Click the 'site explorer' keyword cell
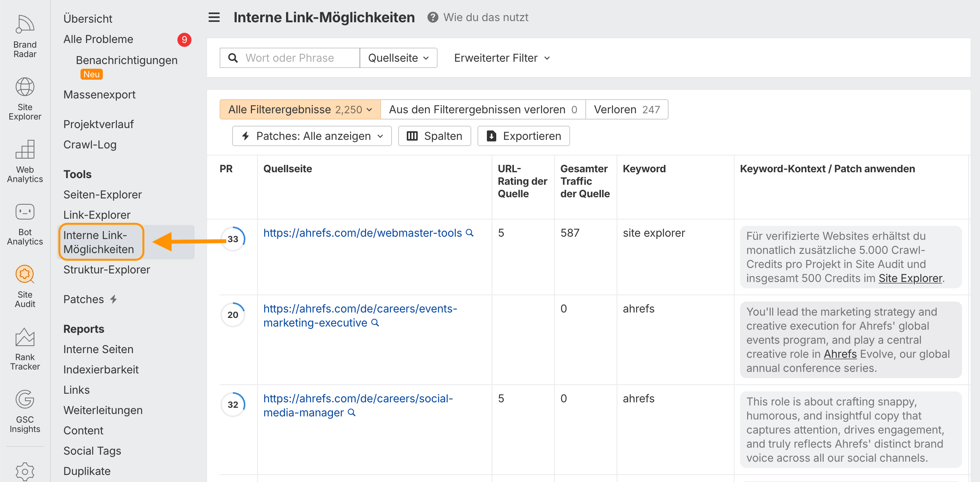 coord(654,233)
